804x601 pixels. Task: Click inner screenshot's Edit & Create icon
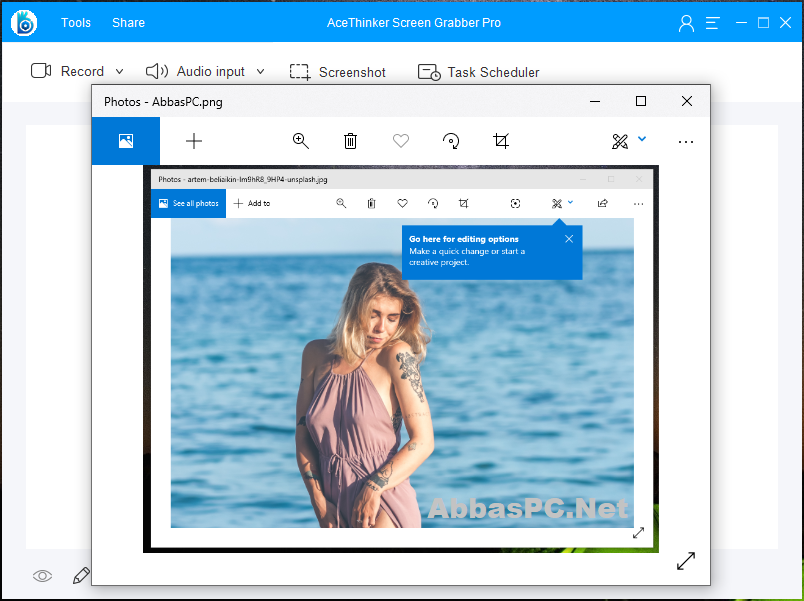tap(557, 204)
